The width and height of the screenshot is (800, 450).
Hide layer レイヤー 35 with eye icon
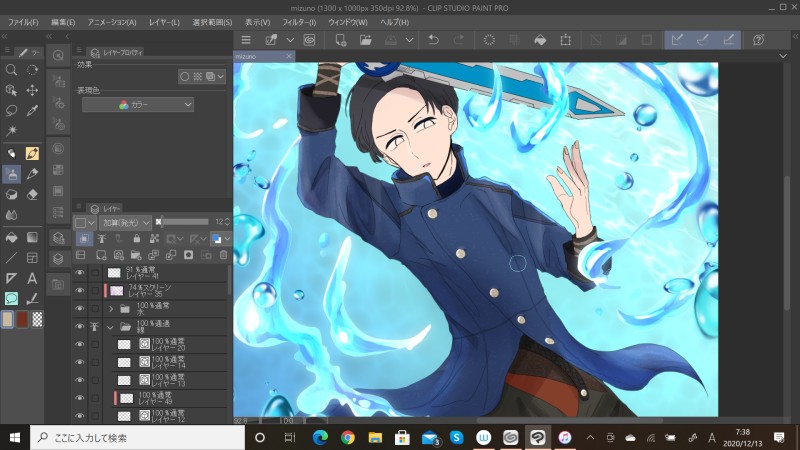click(80, 291)
